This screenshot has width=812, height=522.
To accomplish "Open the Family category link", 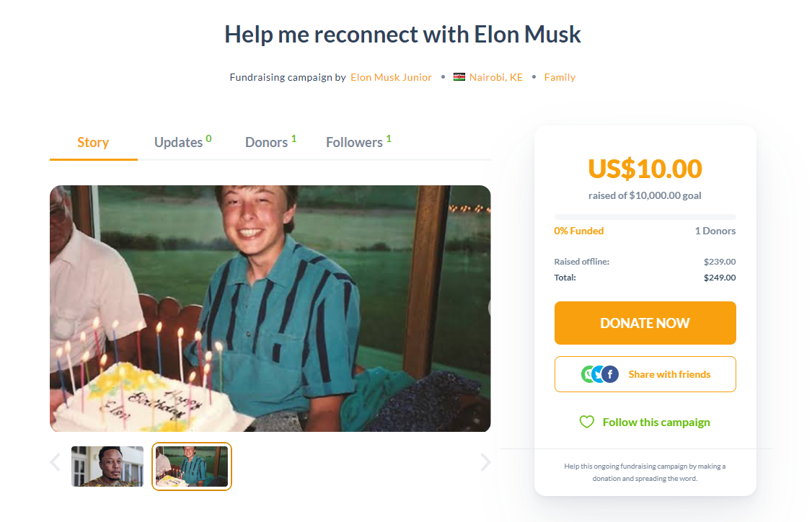I will tap(560, 77).
